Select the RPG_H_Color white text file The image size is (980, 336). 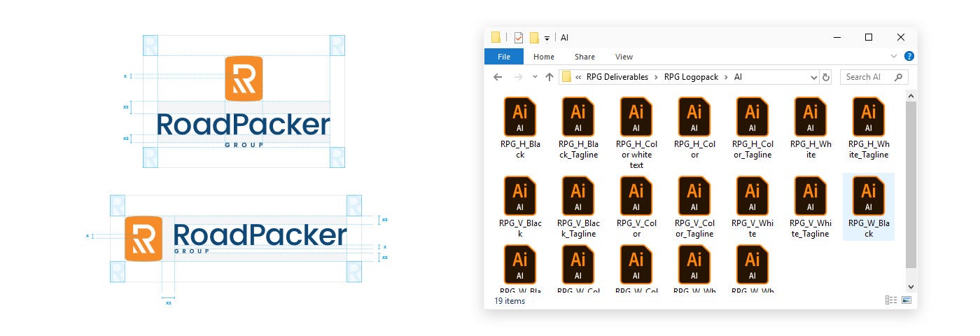click(x=636, y=116)
